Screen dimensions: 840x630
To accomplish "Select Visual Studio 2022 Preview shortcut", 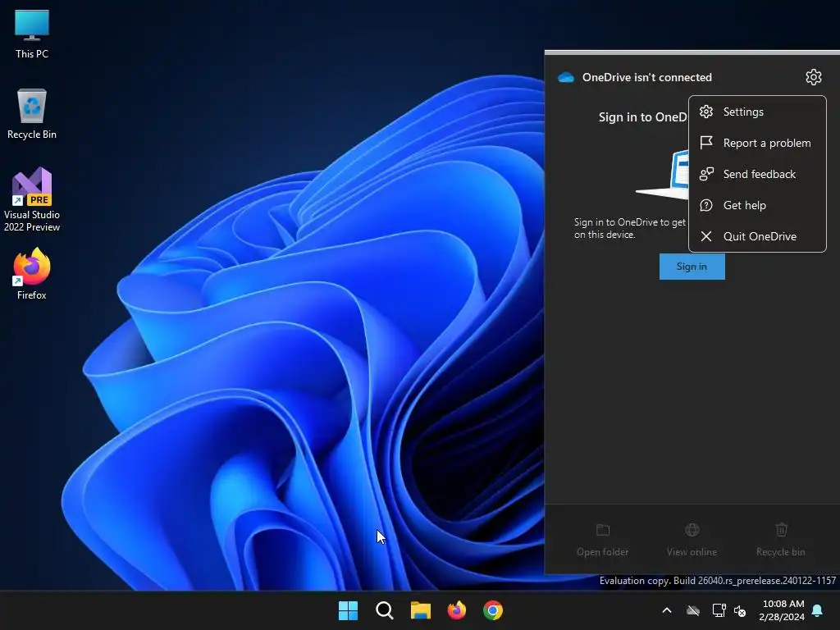I will pos(32,200).
